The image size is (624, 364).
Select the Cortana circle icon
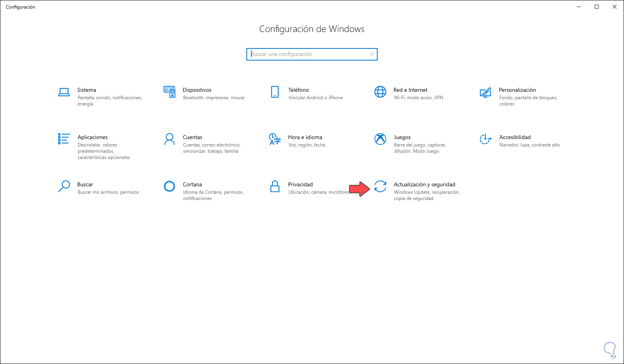pos(169,186)
